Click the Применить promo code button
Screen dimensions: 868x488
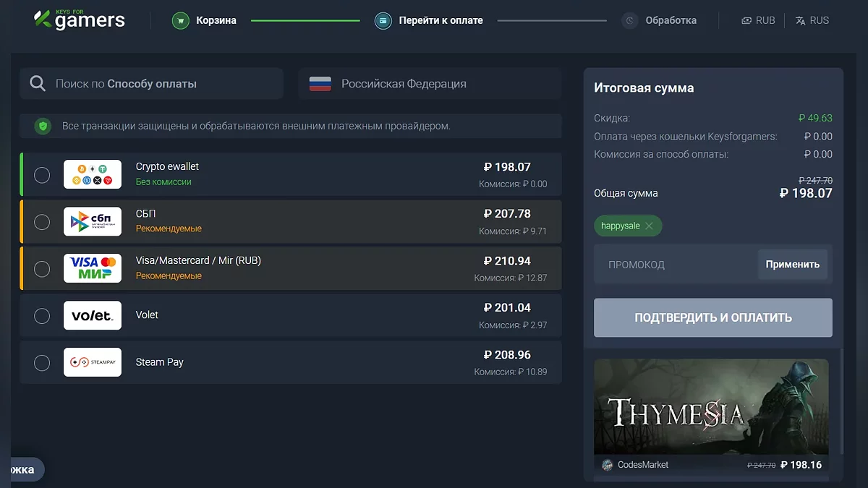coord(792,265)
